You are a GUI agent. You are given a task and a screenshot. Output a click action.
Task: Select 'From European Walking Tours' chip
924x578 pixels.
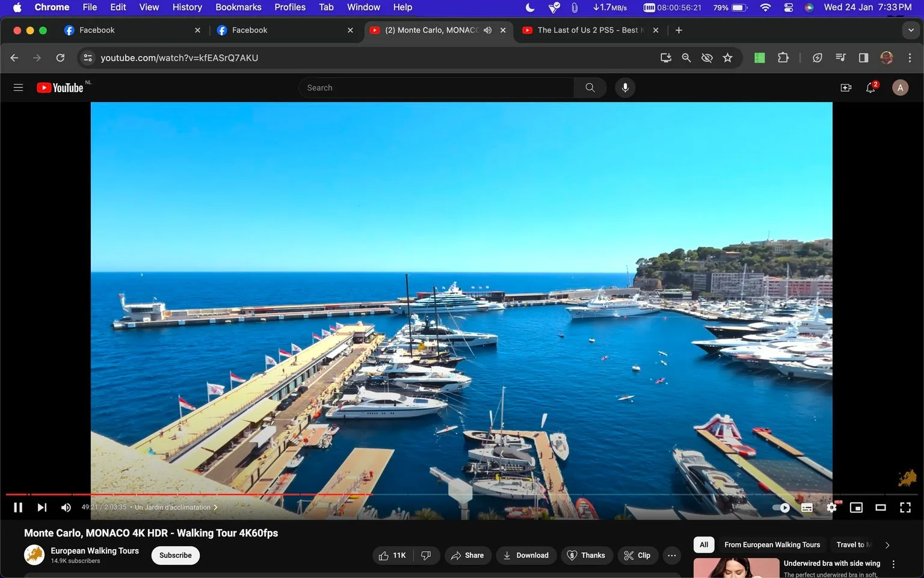click(x=772, y=544)
